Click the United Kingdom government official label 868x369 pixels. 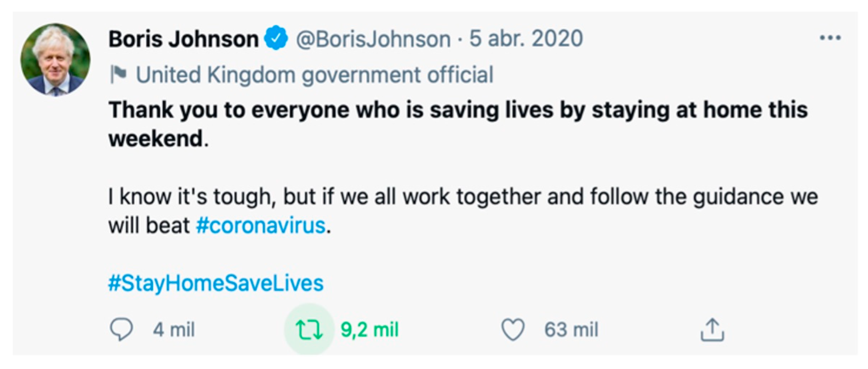(x=315, y=75)
